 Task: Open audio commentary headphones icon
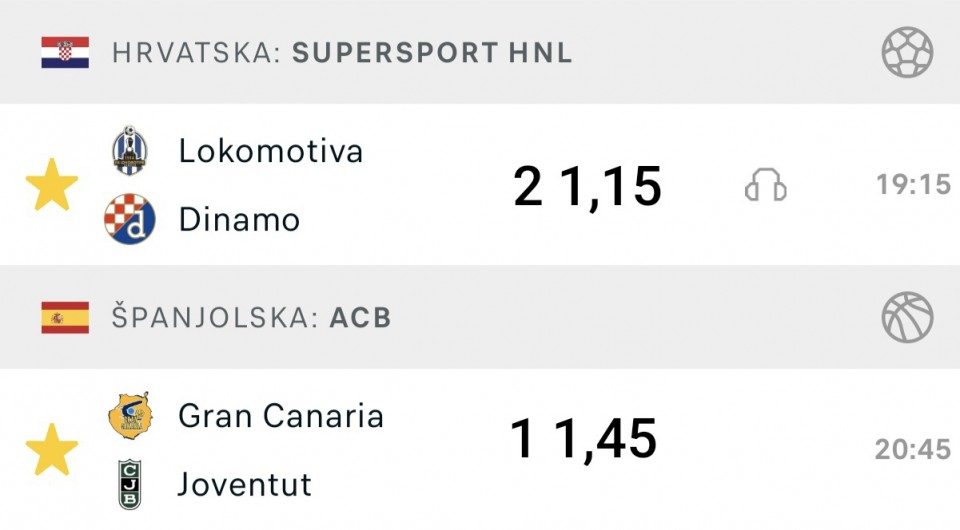(766, 185)
